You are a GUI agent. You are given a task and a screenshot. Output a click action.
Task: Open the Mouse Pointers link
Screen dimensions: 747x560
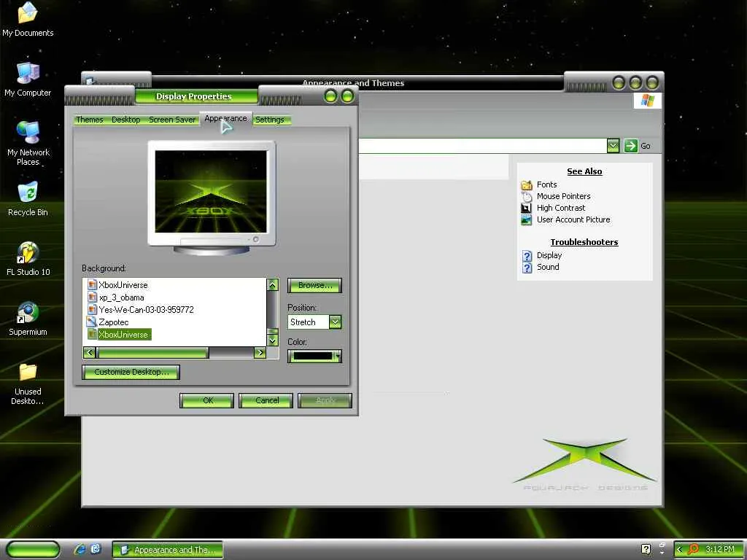(564, 196)
